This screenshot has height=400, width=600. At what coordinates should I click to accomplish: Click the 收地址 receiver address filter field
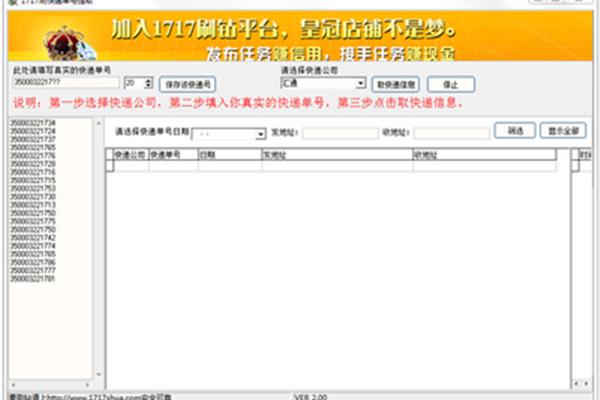[452, 133]
